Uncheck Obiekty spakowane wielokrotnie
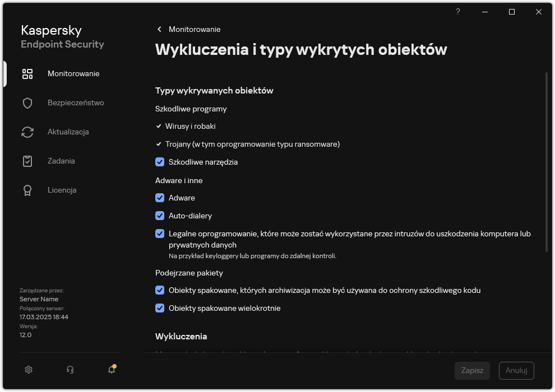The height and width of the screenshot is (392, 555). 160,308
